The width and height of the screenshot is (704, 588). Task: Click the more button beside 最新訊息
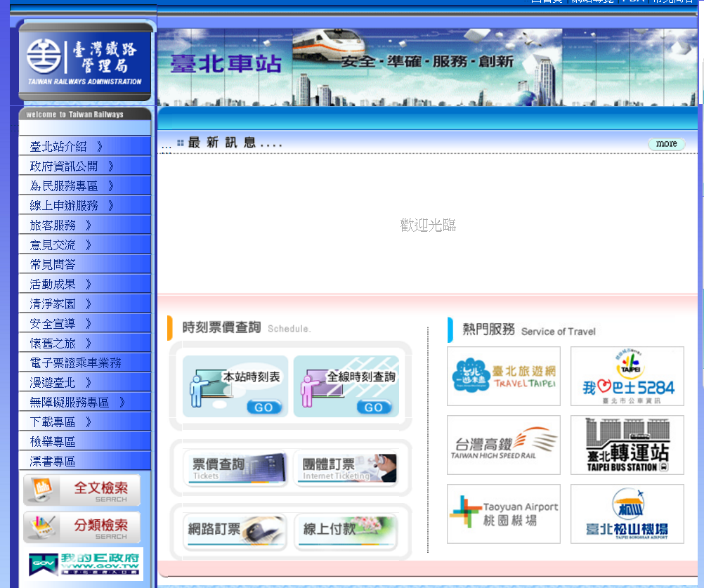666,144
